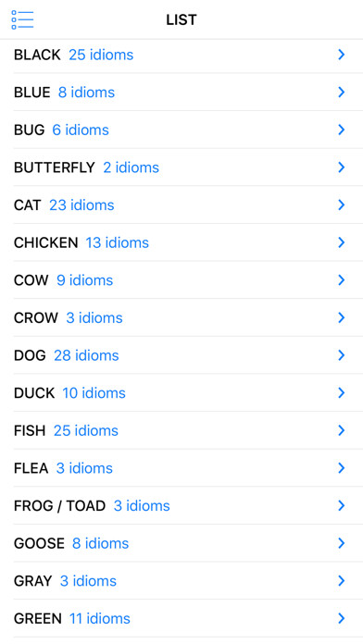Tap the chevron arrow beside BLACK
This screenshot has width=363, height=644.
(x=341, y=55)
